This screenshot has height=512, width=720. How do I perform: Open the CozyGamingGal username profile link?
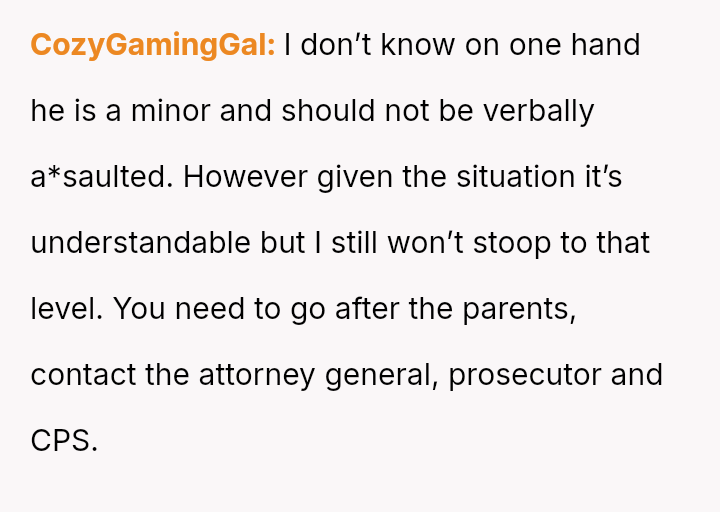(153, 46)
